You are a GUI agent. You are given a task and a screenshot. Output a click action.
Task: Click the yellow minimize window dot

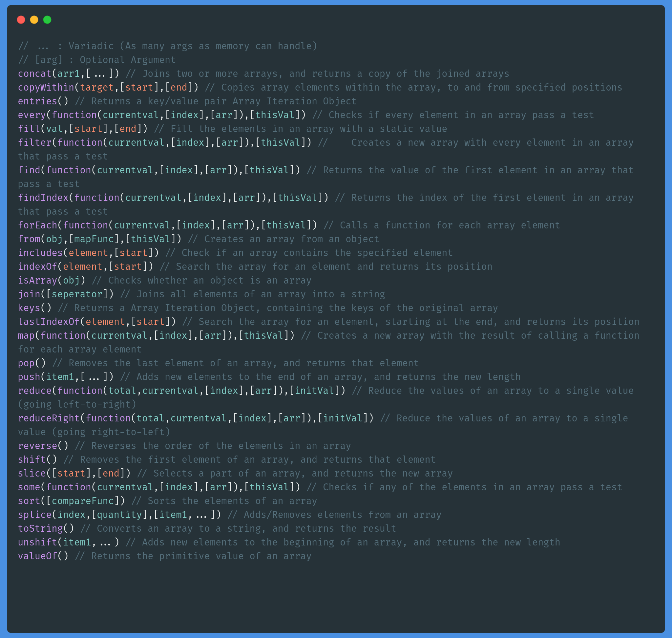(x=34, y=20)
